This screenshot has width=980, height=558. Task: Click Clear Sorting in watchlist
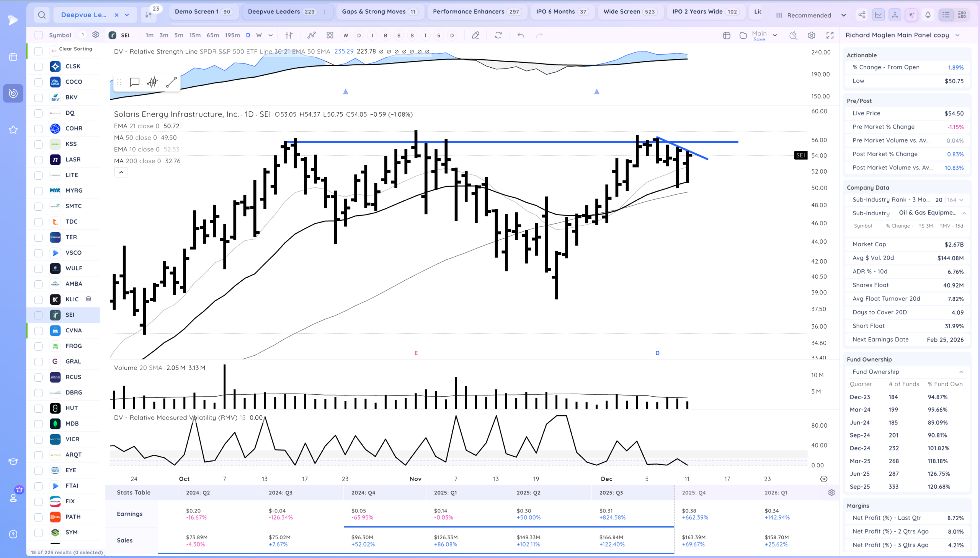[x=75, y=49]
